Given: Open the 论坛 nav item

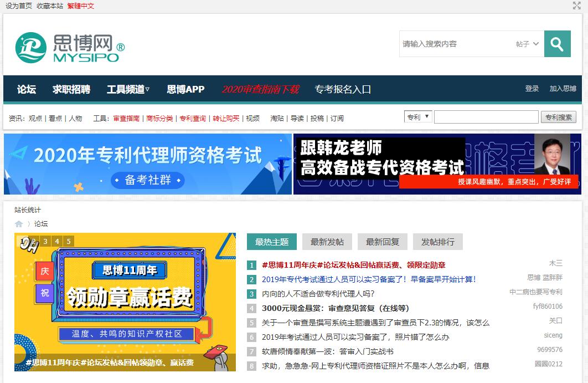Looking at the screenshot, I should coord(27,89).
